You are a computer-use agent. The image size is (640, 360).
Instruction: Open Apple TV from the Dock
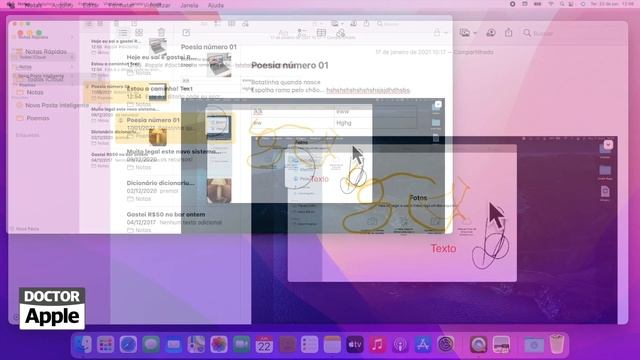(x=355, y=345)
